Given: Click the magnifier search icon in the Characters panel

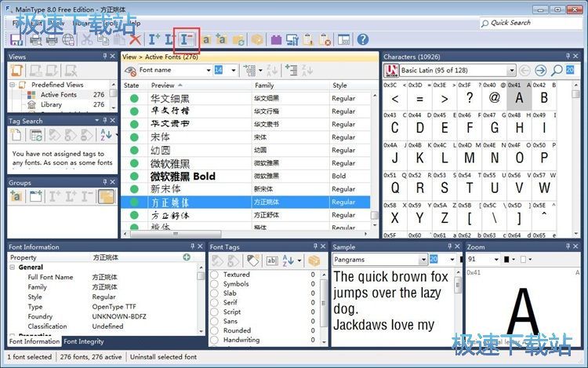Looking at the screenshot, I should pos(557,70).
